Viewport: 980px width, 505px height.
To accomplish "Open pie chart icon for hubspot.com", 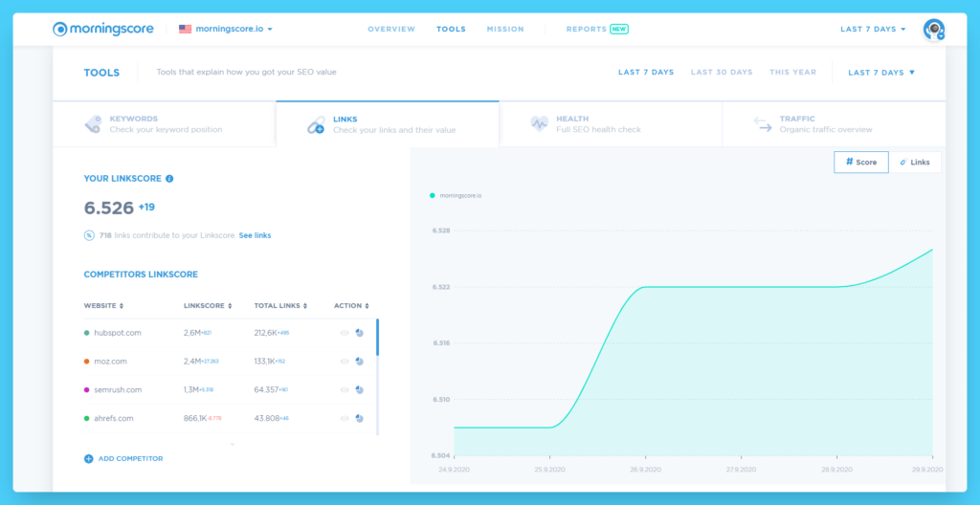I will tap(360, 333).
